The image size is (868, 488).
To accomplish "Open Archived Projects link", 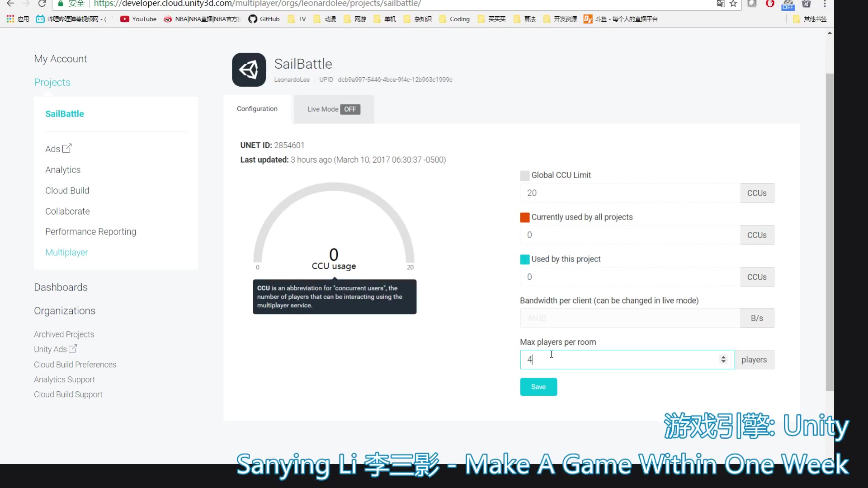I will tap(64, 334).
